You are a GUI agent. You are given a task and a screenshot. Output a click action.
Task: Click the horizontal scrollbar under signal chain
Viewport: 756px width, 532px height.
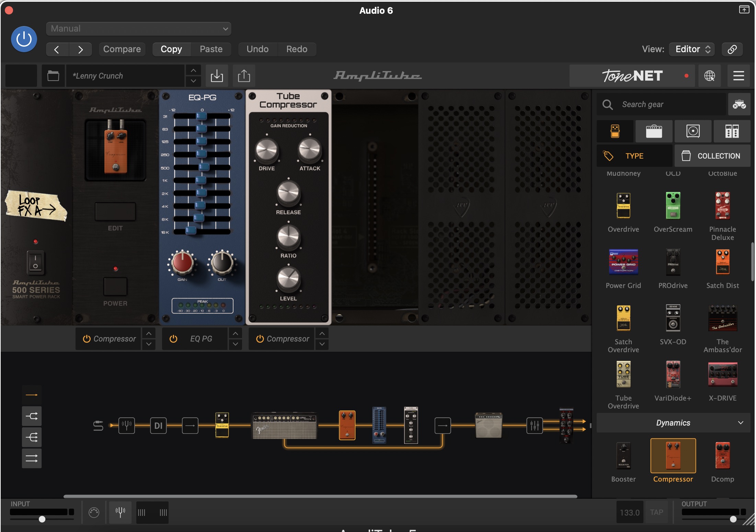[320, 496]
